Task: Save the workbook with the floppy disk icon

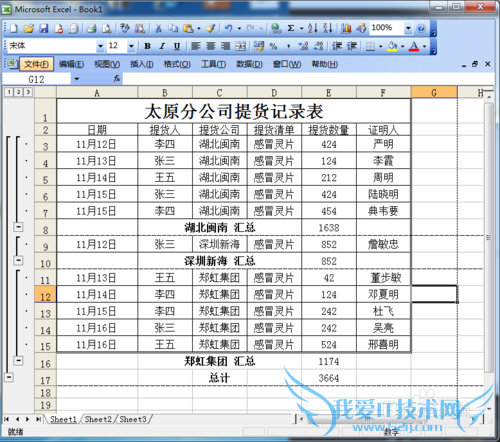Action: tap(44, 28)
